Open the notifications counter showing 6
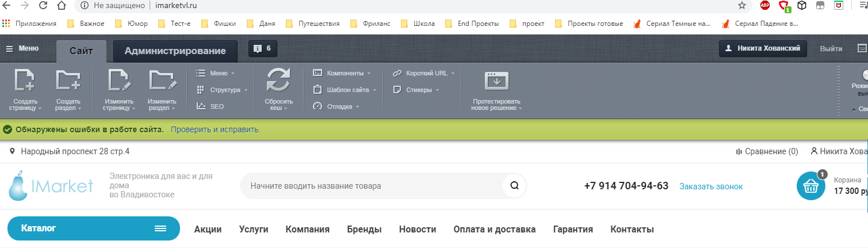Image resolution: width=868 pixels, height=248 pixels. (x=263, y=49)
